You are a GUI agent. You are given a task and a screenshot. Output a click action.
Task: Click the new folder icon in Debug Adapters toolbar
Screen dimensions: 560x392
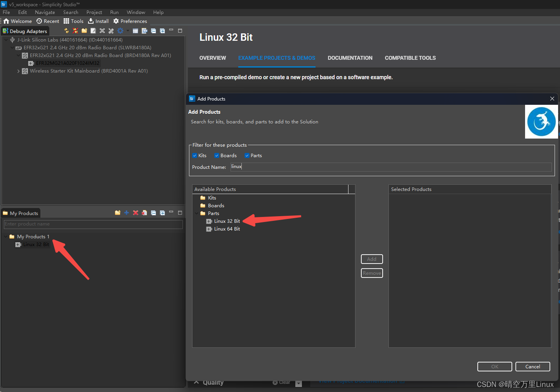84,31
